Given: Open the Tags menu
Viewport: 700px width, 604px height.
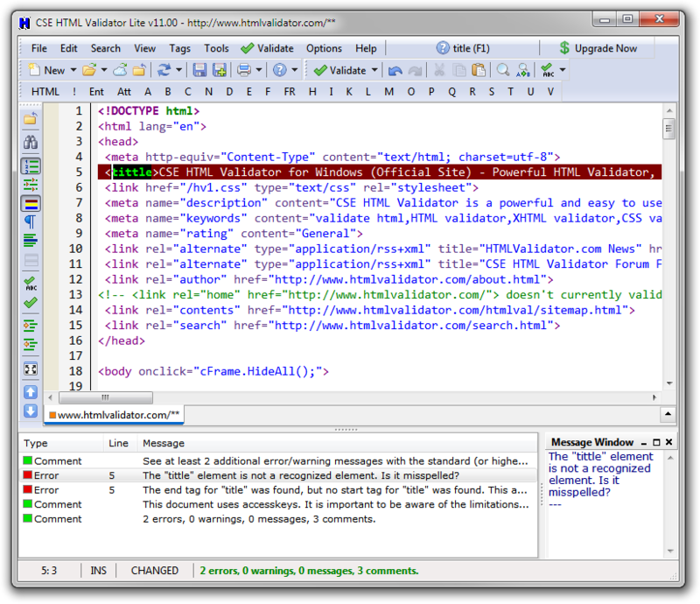Looking at the screenshot, I should pyautogui.click(x=180, y=48).
